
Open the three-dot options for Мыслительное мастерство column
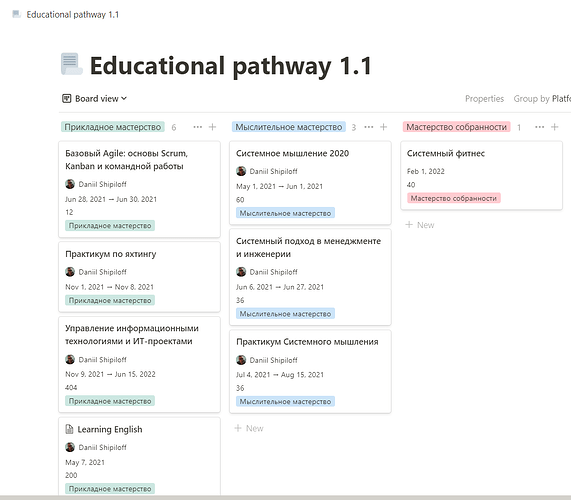369,127
